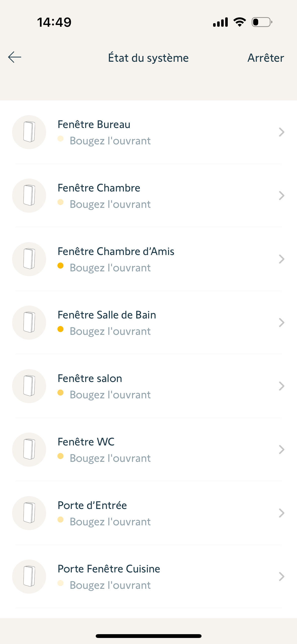Tap the back arrow icon
This screenshot has height=644, width=297.
15,57
